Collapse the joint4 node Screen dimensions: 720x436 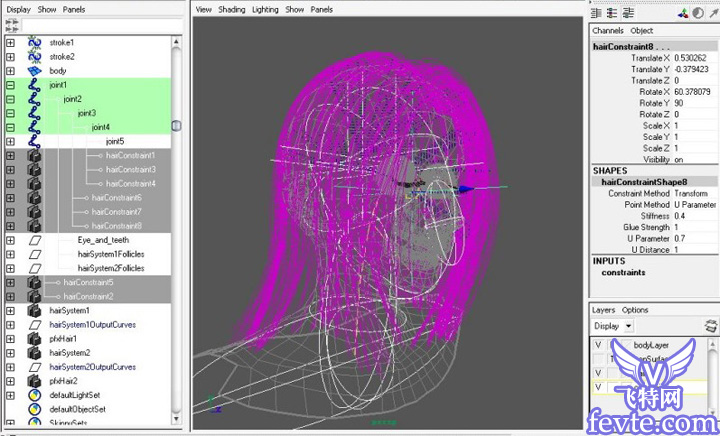tap(10, 128)
